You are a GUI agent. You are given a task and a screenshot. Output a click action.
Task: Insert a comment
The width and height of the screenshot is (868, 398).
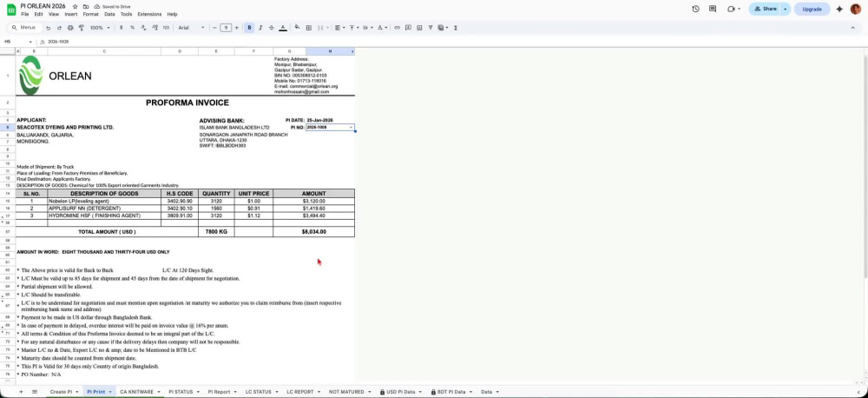tap(408, 28)
